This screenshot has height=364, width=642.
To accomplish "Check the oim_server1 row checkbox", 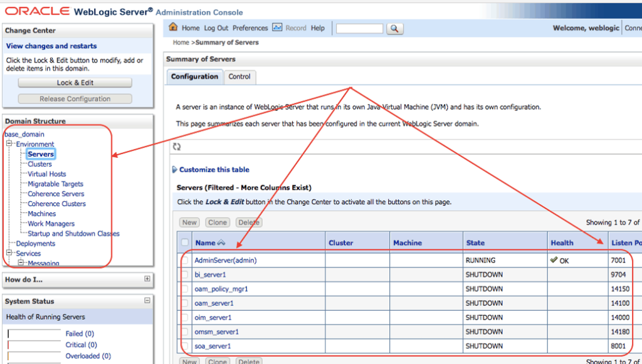I will 186,318.
